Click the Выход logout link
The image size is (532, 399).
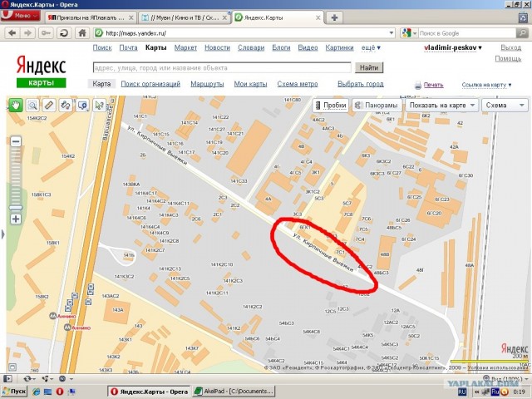510,47
